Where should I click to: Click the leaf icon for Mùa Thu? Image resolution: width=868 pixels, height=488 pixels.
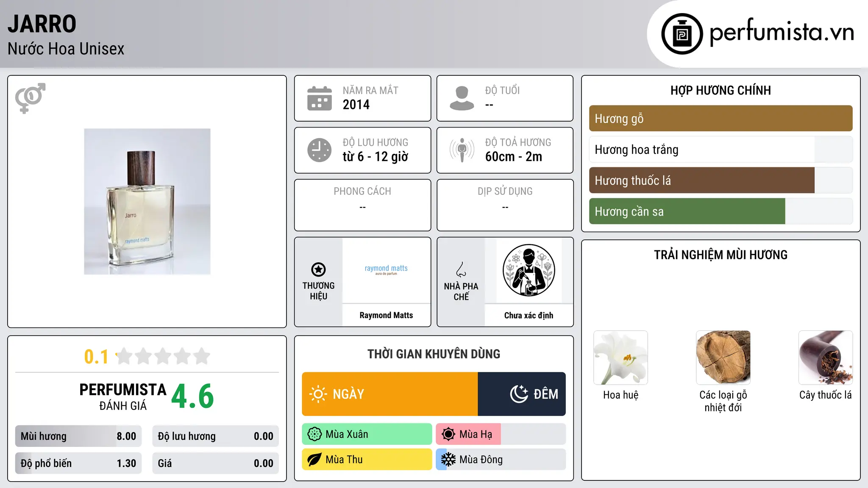pos(314,460)
